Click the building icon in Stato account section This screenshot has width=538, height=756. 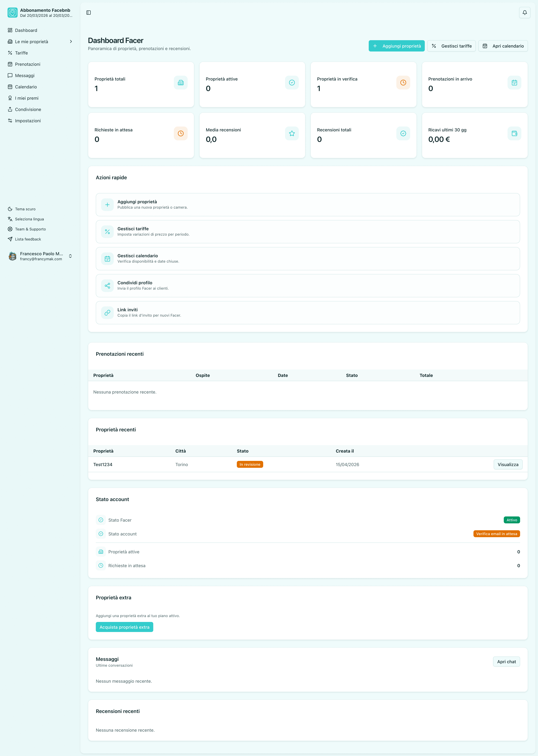[x=101, y=552]
